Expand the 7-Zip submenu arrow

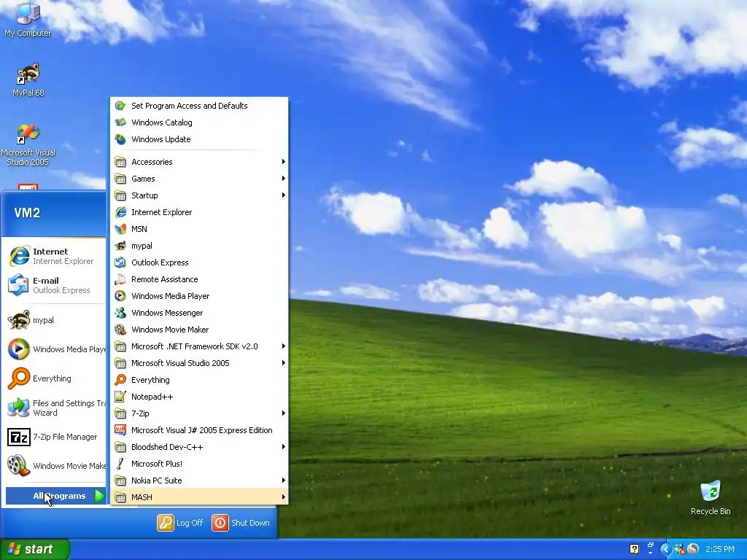click(284, 413)
